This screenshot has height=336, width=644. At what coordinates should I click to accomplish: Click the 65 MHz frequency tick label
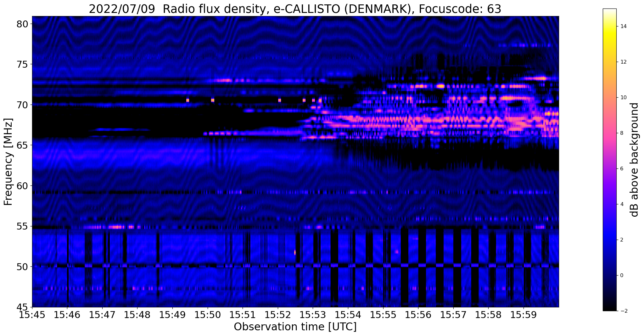22,145
